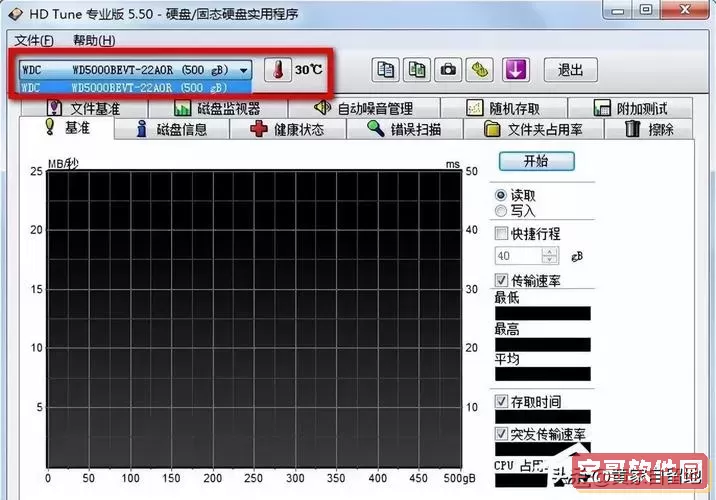Open the 附加测试 tab
Viewport: 716px width, 500px height.
pyautogui.click(x=630, y=108)
